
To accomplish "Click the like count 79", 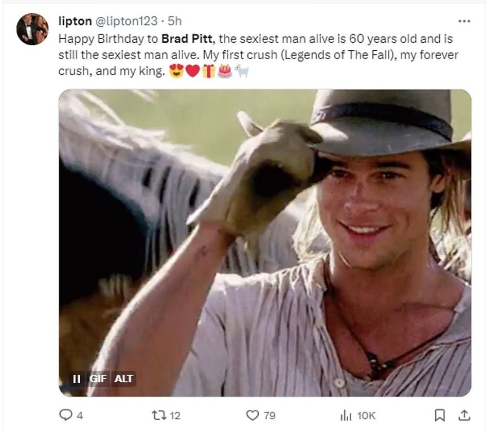I will [269, 416].
